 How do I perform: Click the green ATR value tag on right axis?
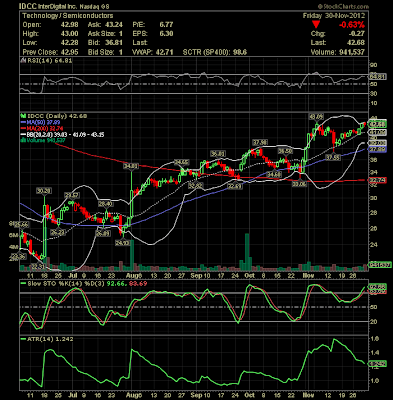pyautogui.click(x=378, y=364)
